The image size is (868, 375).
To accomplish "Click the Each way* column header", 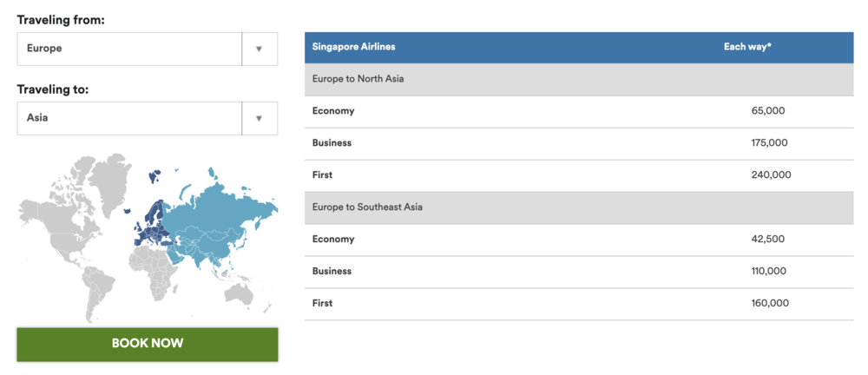I will tap(747, 47).
